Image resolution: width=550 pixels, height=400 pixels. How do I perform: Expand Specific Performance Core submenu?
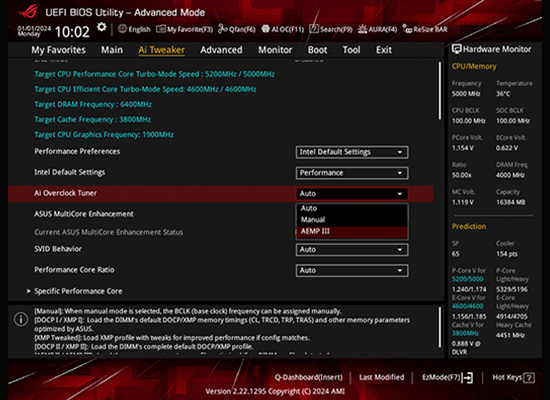(x=78, y=291)
